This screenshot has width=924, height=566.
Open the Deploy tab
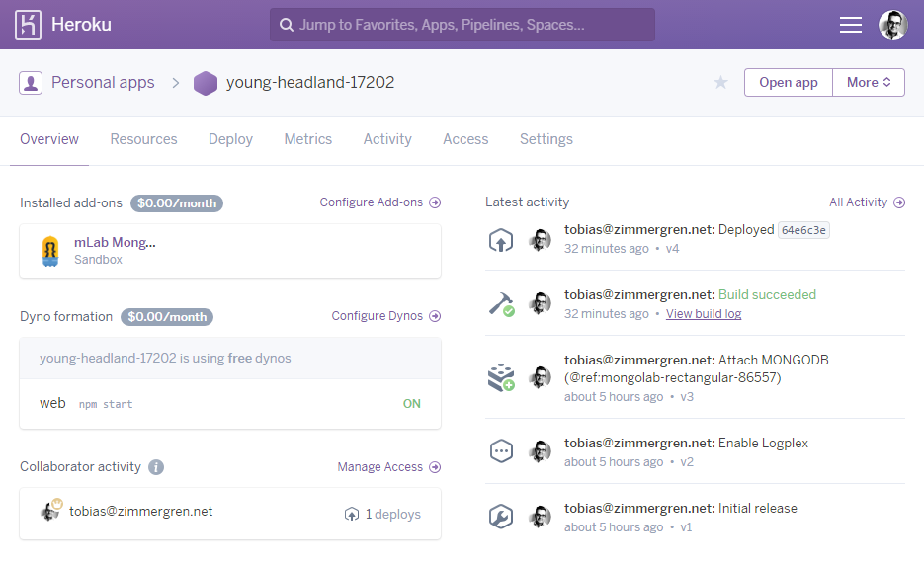click(230, 139)
